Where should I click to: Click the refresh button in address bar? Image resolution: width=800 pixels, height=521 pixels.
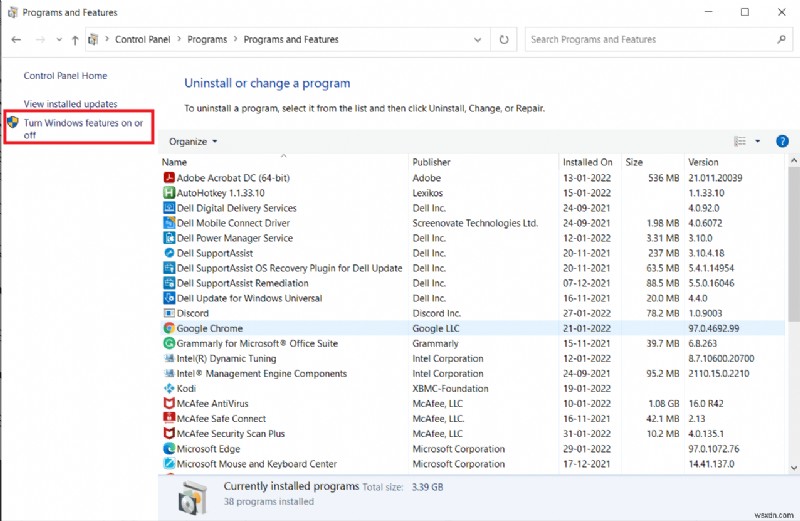504,39
